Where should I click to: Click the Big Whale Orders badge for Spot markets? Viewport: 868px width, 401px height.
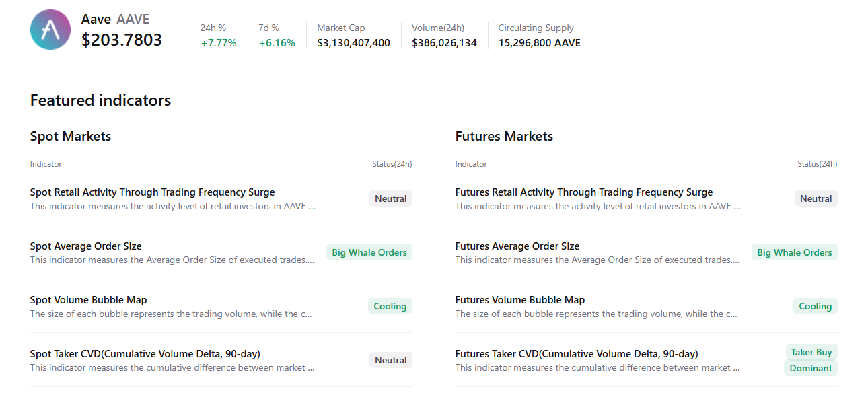click(x=369, y=252)
